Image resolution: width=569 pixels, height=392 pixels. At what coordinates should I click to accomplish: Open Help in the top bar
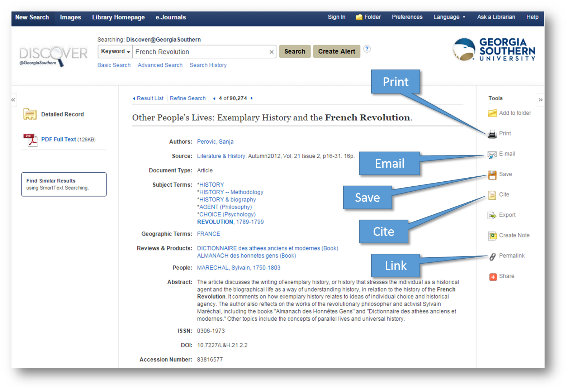532,17
